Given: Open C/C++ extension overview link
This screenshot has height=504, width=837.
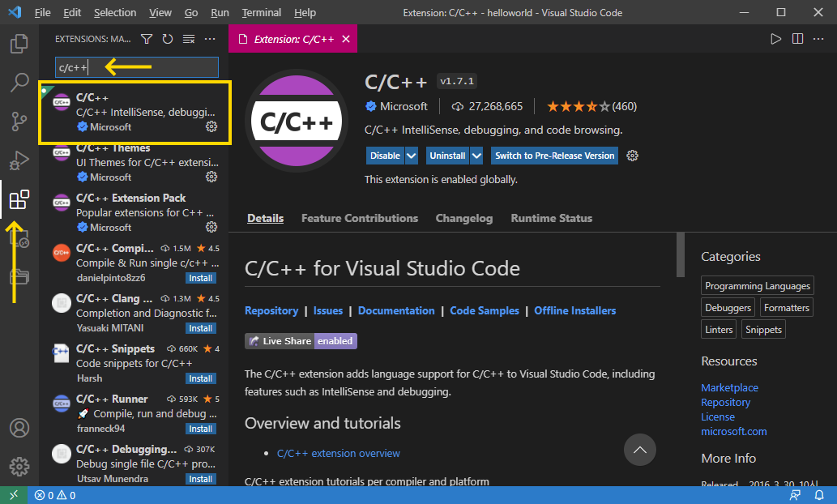Looking at the screenshot, I should (x=339, y=453).
